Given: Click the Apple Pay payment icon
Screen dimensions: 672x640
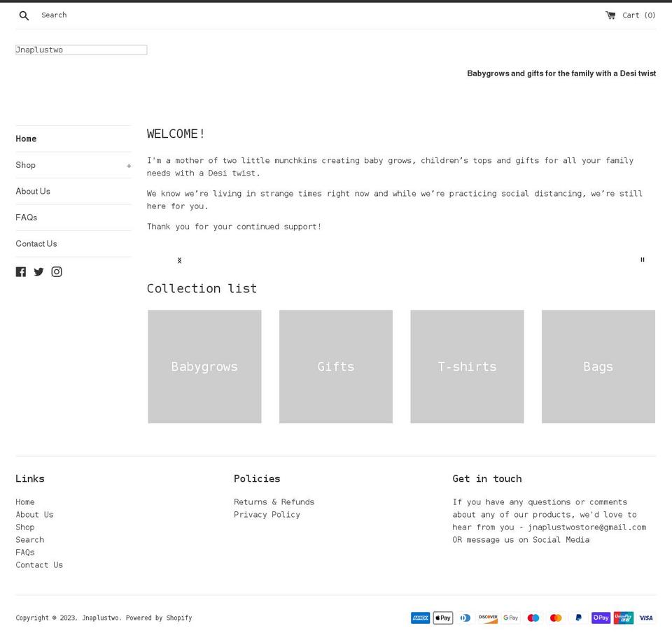Looking at the screenshot, I should (442, 618).
